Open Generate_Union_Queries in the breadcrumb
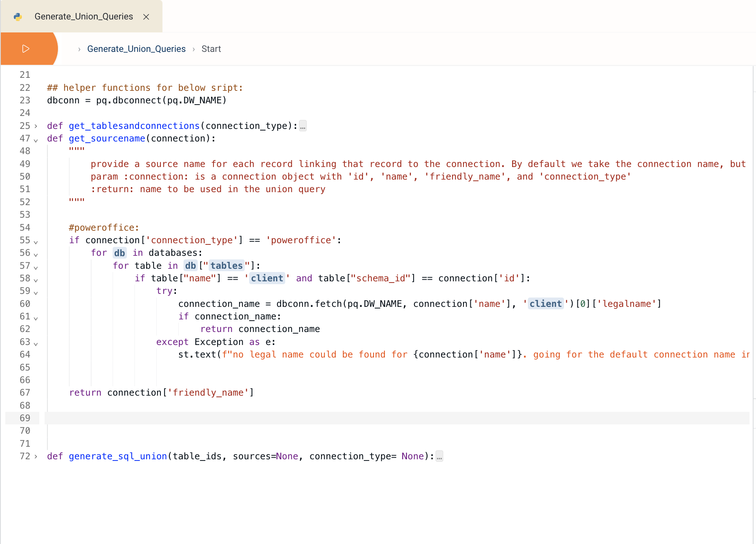 click(x=136, y=49)
